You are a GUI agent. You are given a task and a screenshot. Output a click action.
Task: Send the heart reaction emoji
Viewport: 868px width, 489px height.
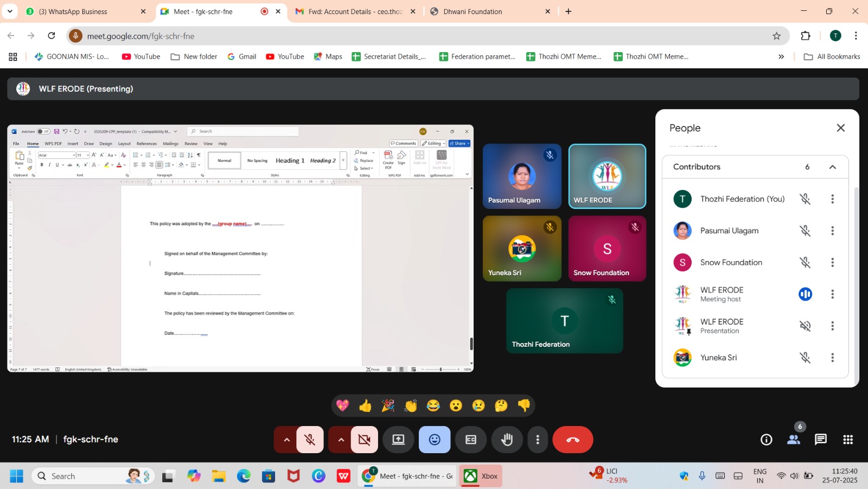pos(342,405)
